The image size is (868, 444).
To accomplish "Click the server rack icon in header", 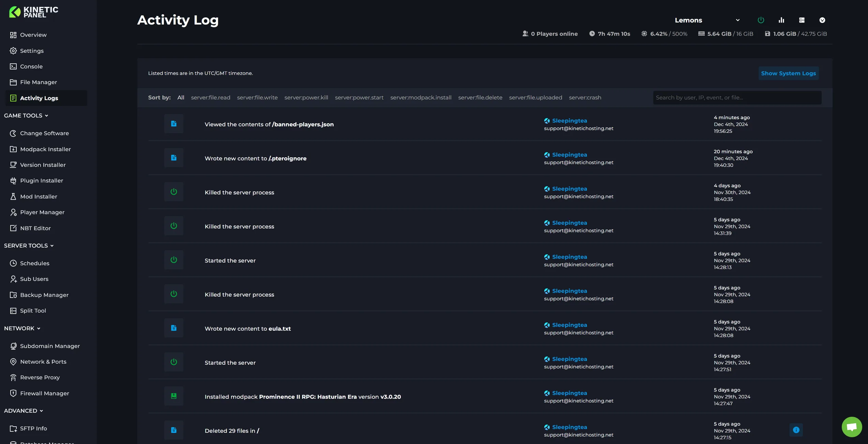I will pos(802,20).
